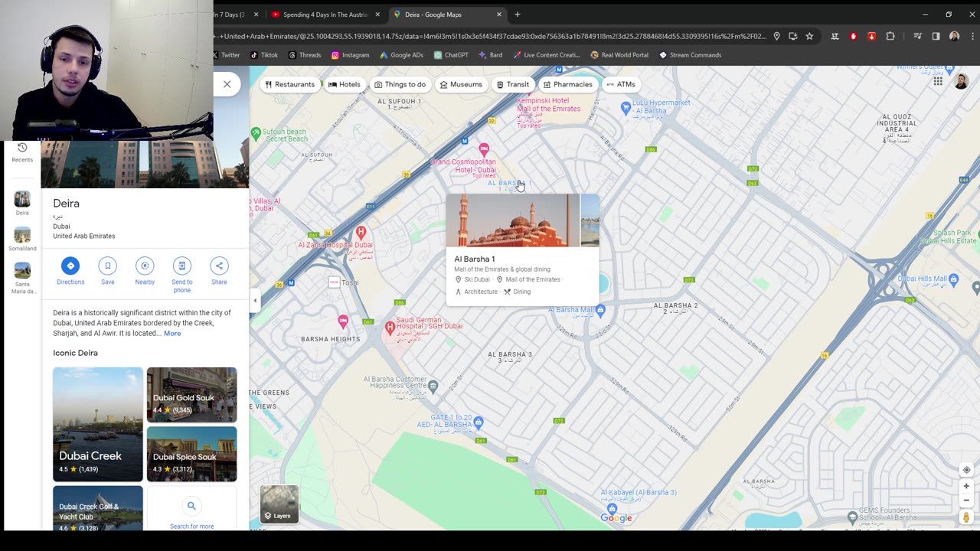Open a new browser tab

[518, 15]
